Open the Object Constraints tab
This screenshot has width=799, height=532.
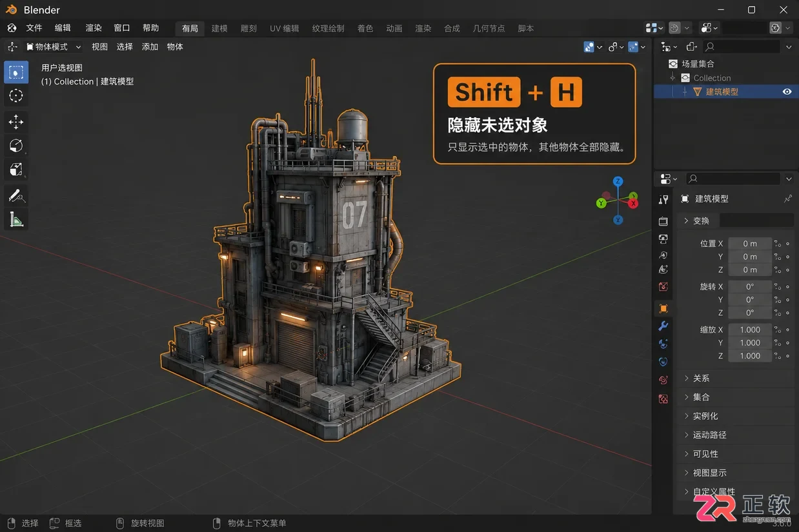(x=663, y=380)
